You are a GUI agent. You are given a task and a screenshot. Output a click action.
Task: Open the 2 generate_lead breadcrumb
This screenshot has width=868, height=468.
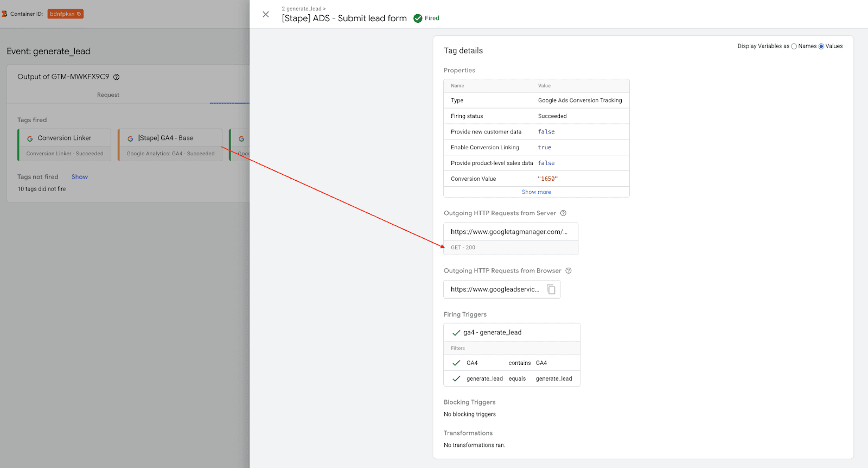click(x=303, y=9)
